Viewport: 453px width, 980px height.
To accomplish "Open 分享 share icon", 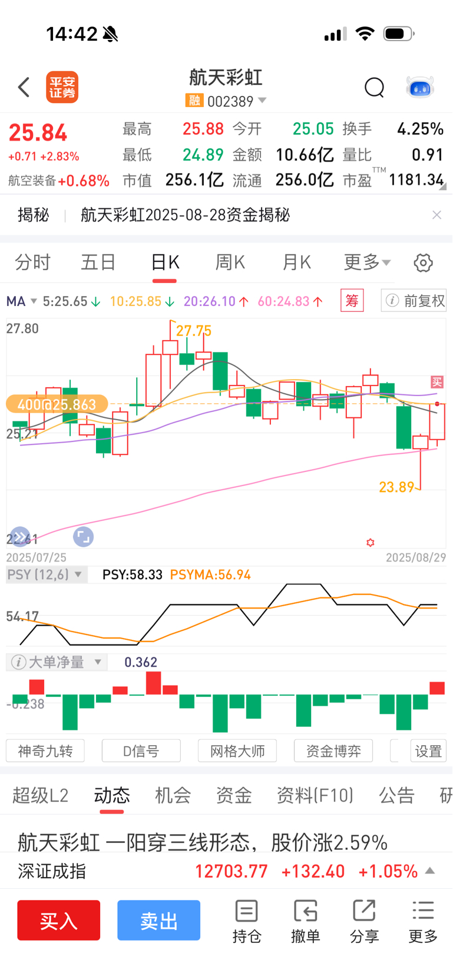I will pos(364,922).
